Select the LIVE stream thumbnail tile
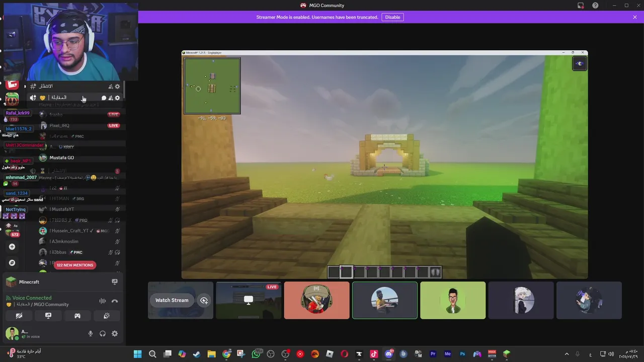 (249, 300)
